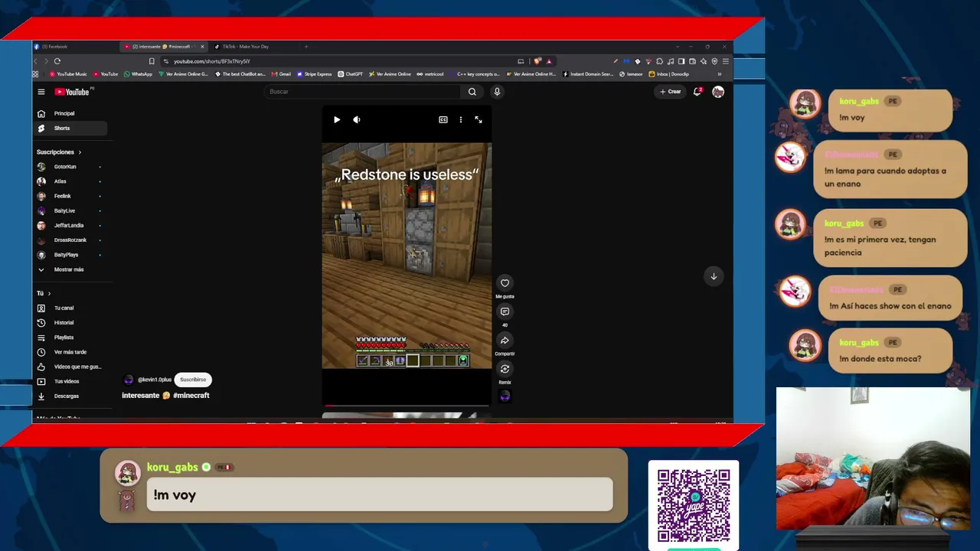
Task: Expand the Tú section
Action: [x=44, y=293]
